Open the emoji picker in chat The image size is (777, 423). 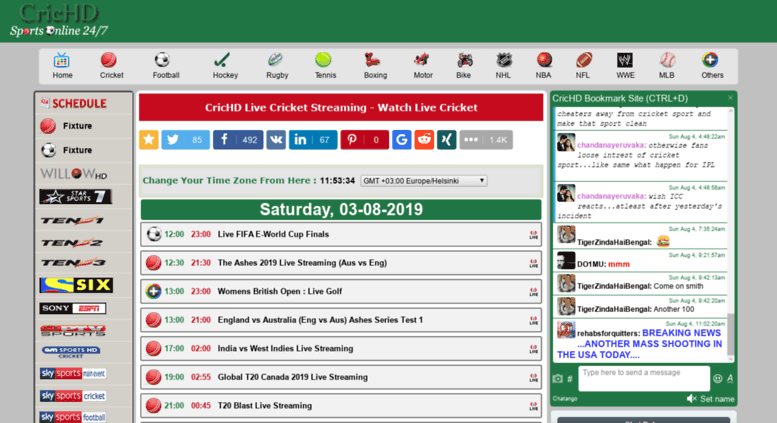click(x=718, y=378)
